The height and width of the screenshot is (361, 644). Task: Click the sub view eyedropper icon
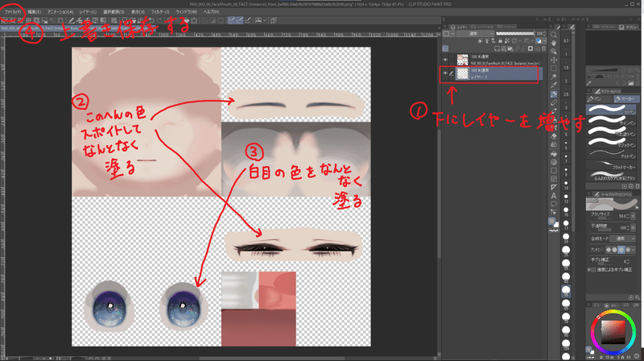click(x=588, y=83)
